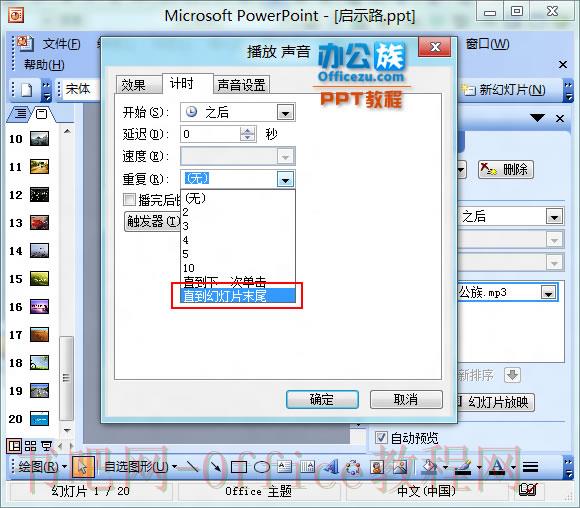Image resolution: width=580 pixels, height=508 pixels.
Task: Insert clip art from drawing toolbar
Action: [x=377, y=467]
